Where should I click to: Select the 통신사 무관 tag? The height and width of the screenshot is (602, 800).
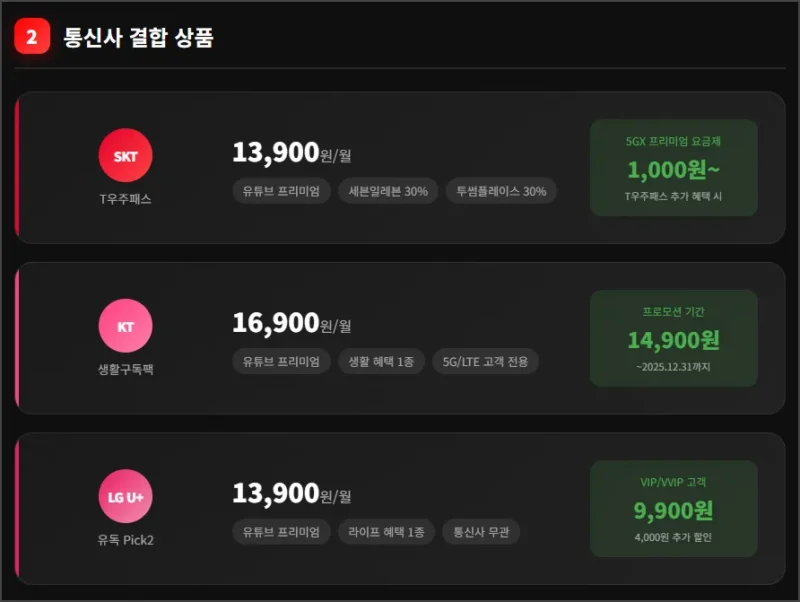(x=481, y=532)
